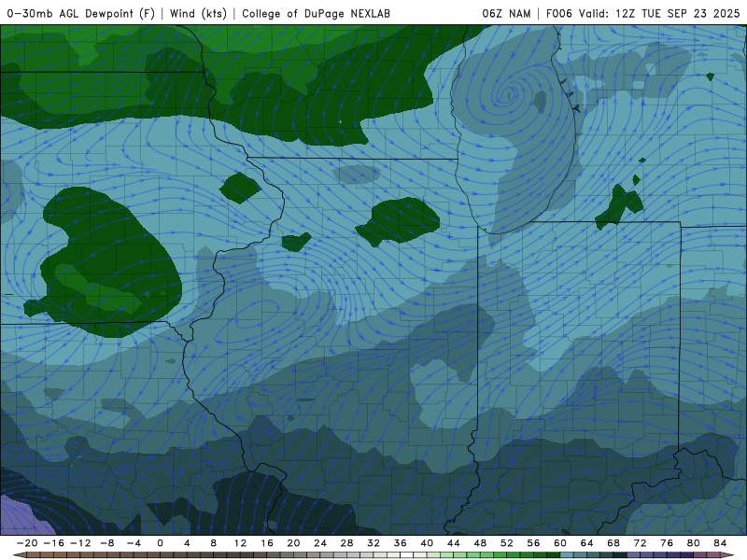The width and height of the screenshot is (747, 560).
Task: Click the '0-30mb AGL Dewpoint (F)' title text
Action: pos(80,13)
